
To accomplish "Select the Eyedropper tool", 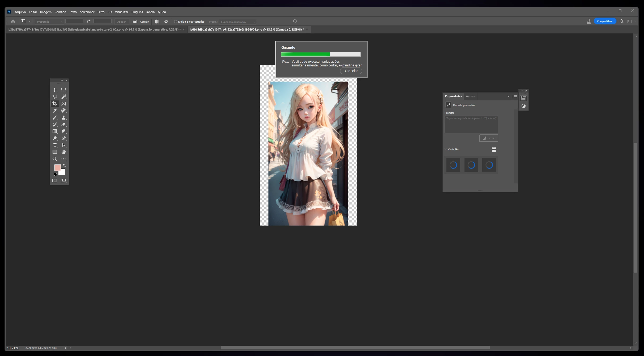I will 54,111.
